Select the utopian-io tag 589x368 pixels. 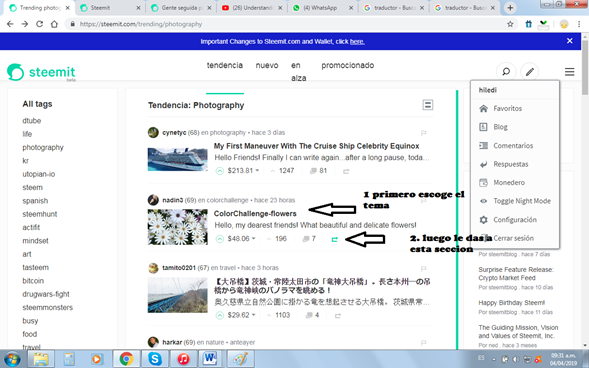(x=39, y=174)
